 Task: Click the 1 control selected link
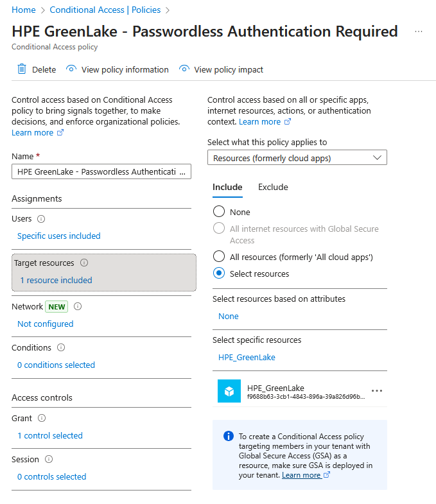(x=50, y=435)
